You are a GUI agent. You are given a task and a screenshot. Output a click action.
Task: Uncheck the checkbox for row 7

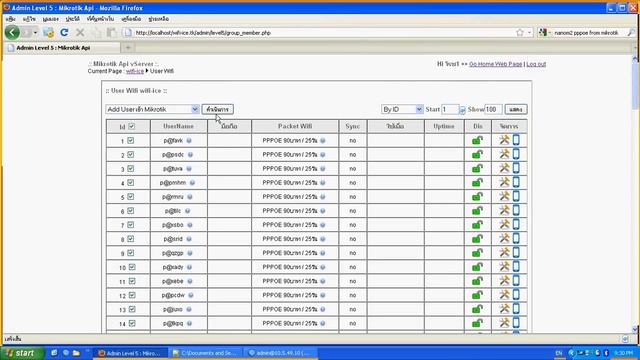(131, 225)
